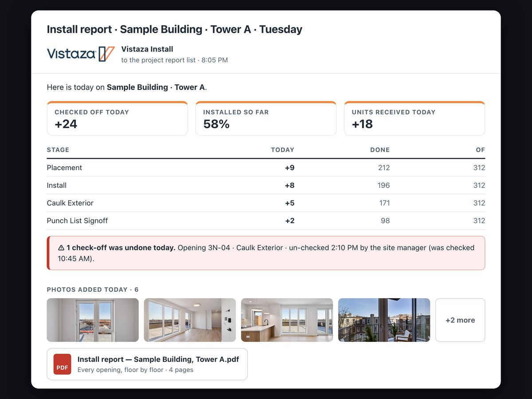Click the OF column header

(481, 150)
